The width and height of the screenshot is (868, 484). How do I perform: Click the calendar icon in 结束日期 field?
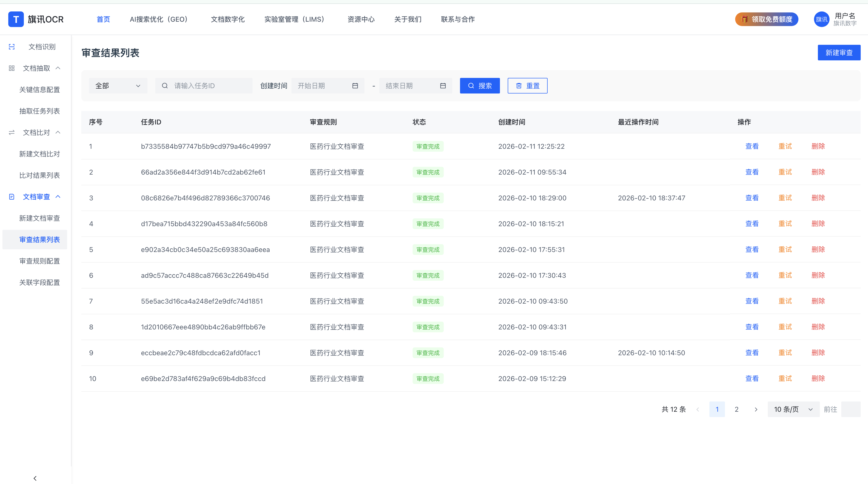tap(443, 86)
